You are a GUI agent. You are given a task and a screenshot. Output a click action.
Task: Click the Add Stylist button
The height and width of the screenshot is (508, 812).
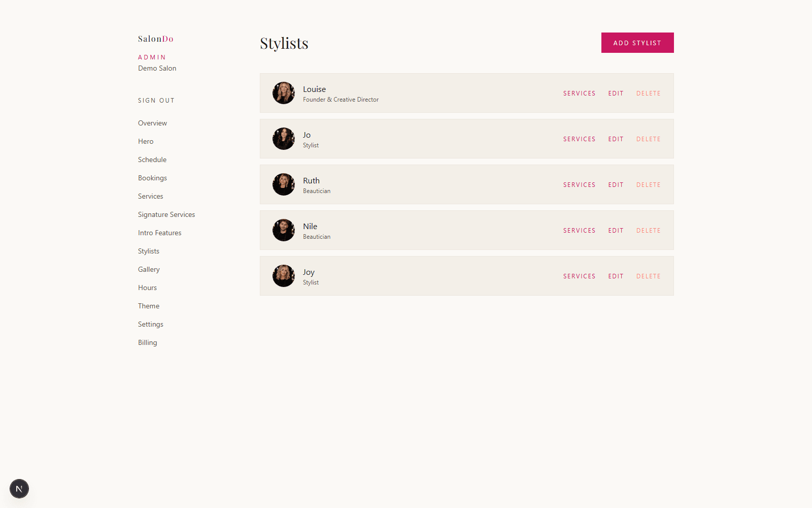637,43
